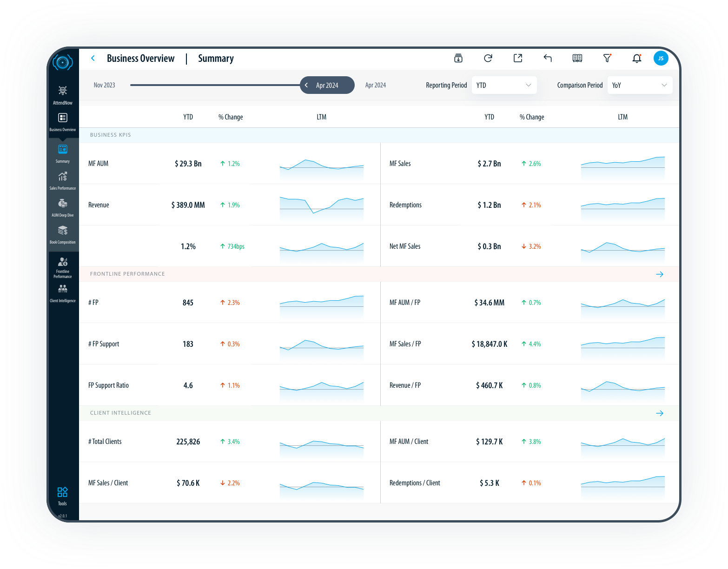Expand the Reporting Period YTD dropdown
The width and height of the screenshot is (728, 569).
click(504, 85)
